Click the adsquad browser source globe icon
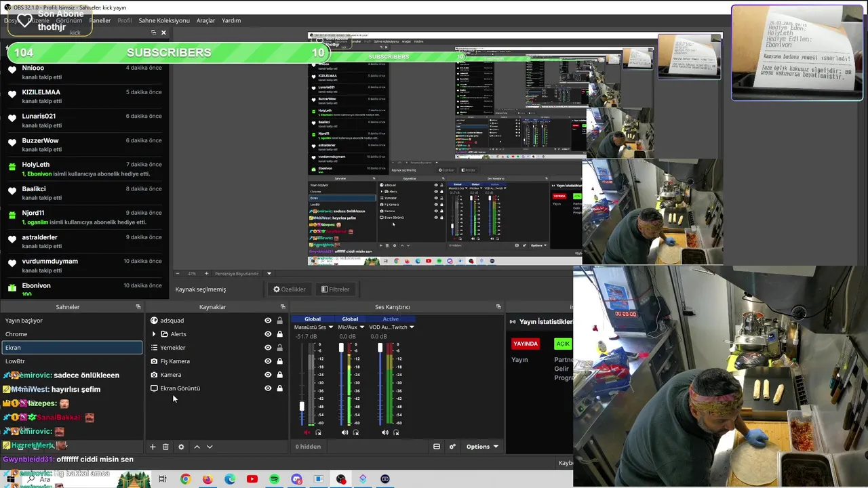Viewport: 868px width, 488px height. (x=154, y=321)
